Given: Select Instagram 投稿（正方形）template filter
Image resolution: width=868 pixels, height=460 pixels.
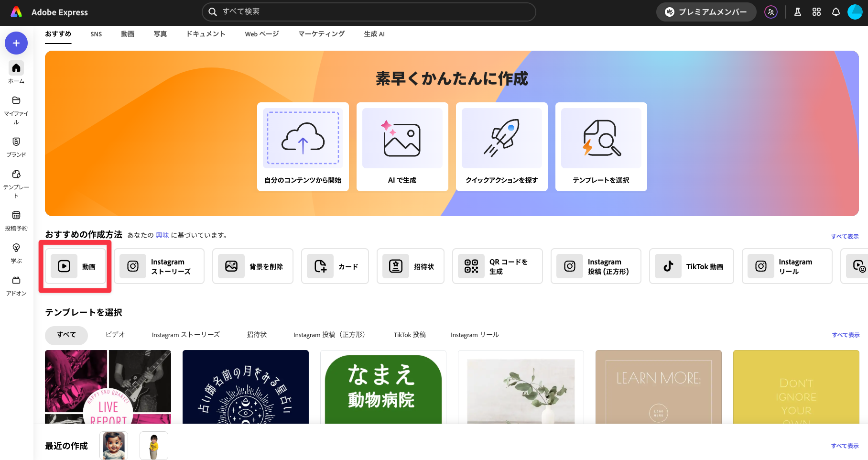Looking at the screenshot, I should pos(329,335).
